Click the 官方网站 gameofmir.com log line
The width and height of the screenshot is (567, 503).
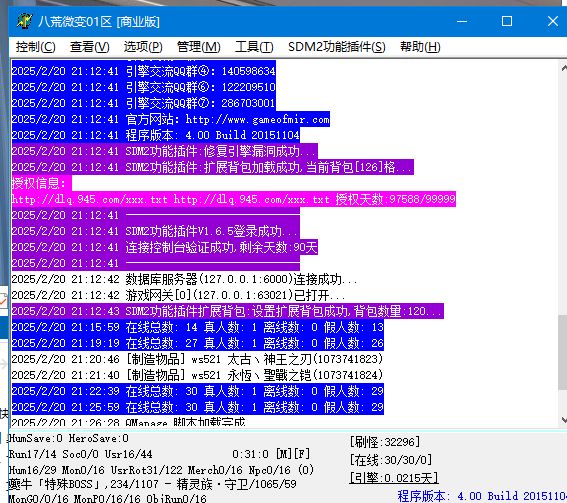click(171, 119)
